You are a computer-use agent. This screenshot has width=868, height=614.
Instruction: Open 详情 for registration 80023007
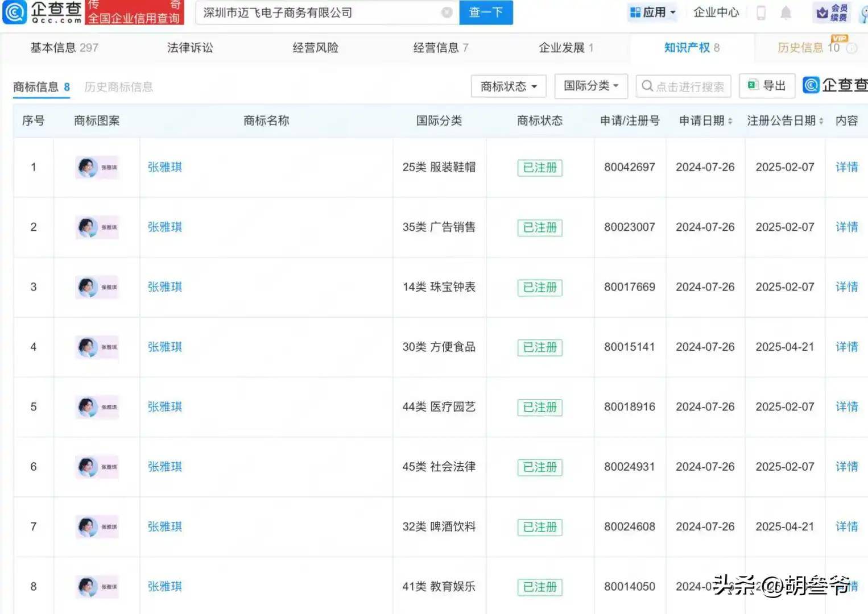pyautogui.click(x=846, y=227)
